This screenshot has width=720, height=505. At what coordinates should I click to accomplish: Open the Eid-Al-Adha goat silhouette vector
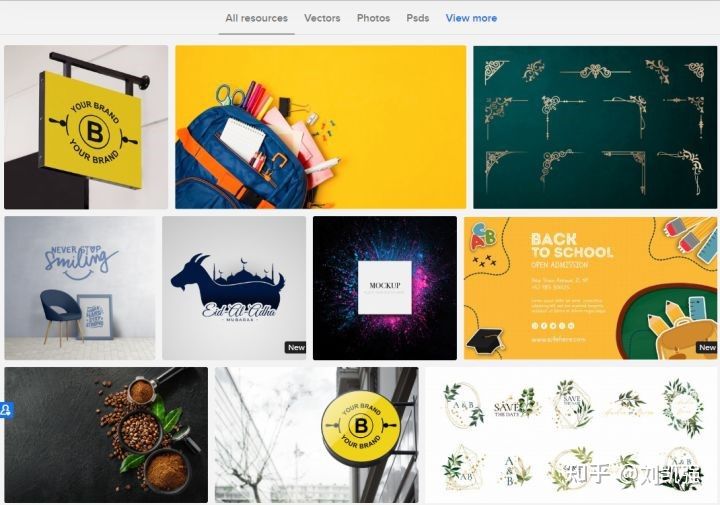click(234, 288)
